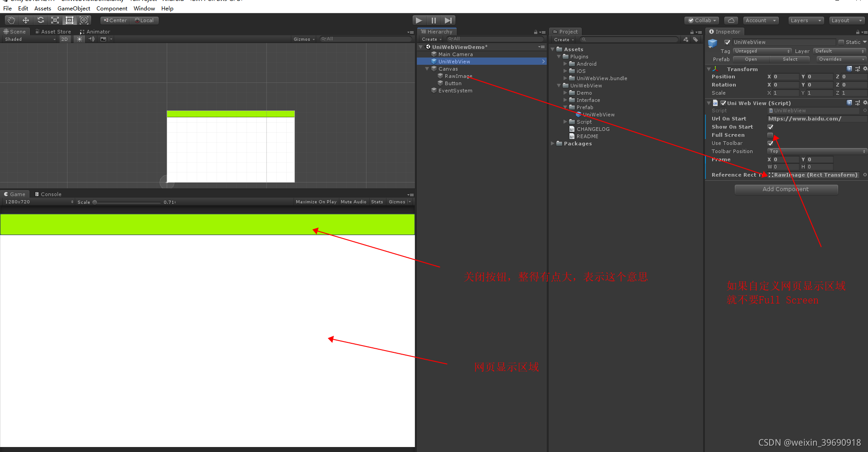
Task: Enable the Full Screen checkbox
Action: tap(770, 135)
